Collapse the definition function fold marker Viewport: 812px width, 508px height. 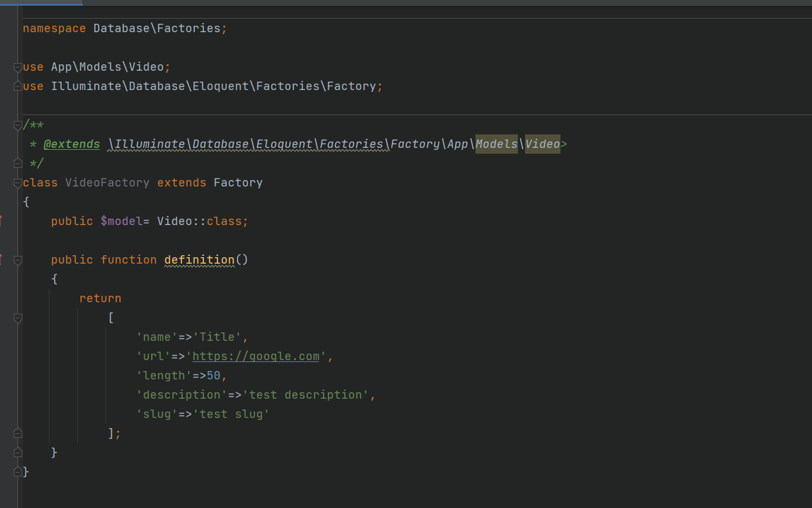pos(17,260)
